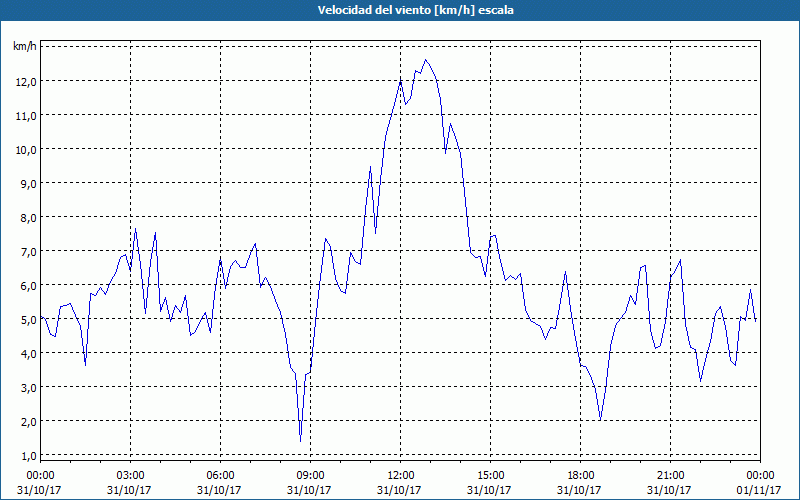800x500 pixels.
Task: Click the chart title 'Velocidad del viento [km/h] escala'
Action: coord(415,10)
